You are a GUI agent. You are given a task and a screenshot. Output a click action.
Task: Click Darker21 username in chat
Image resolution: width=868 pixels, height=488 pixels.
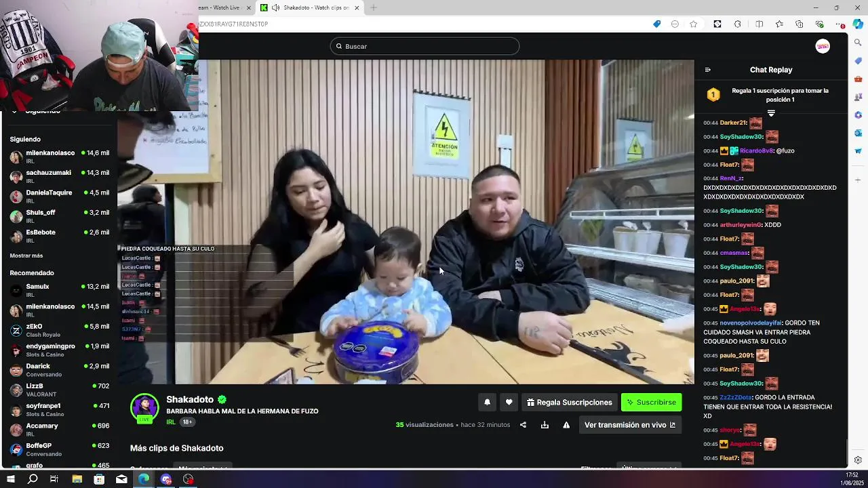pos(733,123)
